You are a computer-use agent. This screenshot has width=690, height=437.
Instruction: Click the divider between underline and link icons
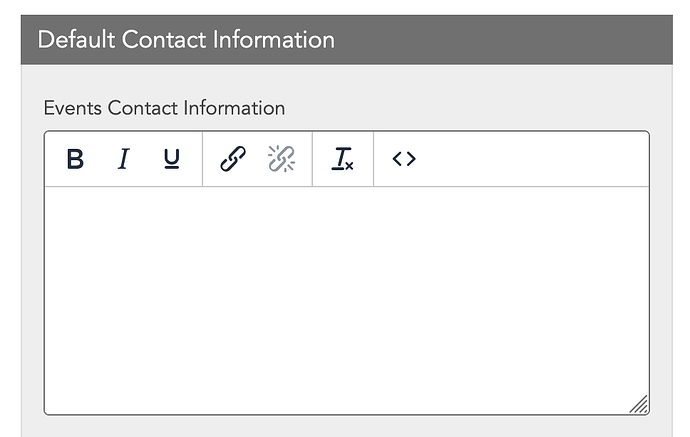tap(202, 159)
